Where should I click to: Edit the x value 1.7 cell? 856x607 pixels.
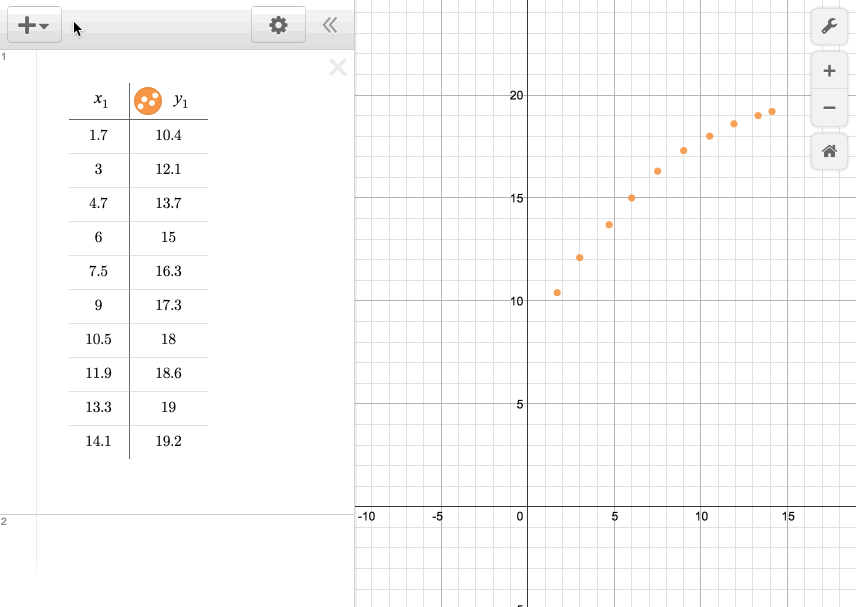(98, 135)
